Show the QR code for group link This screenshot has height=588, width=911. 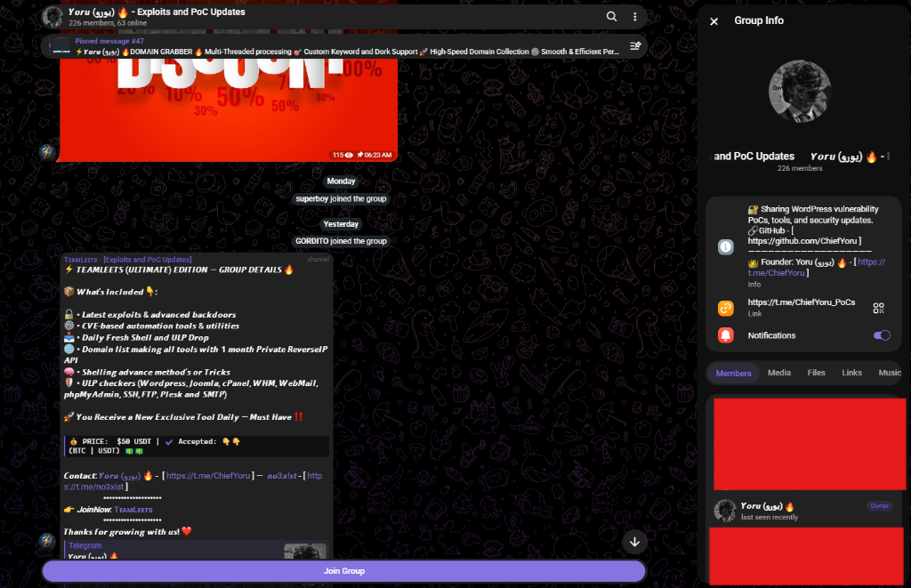[878, 308]
